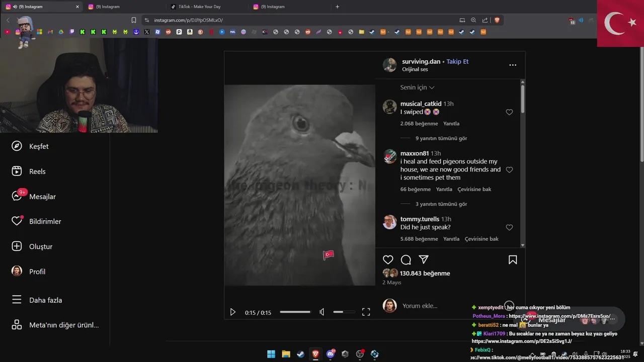Reply to tommy.turells's comment via Yanıtla
644x362 pixels.
coord(451,239)
